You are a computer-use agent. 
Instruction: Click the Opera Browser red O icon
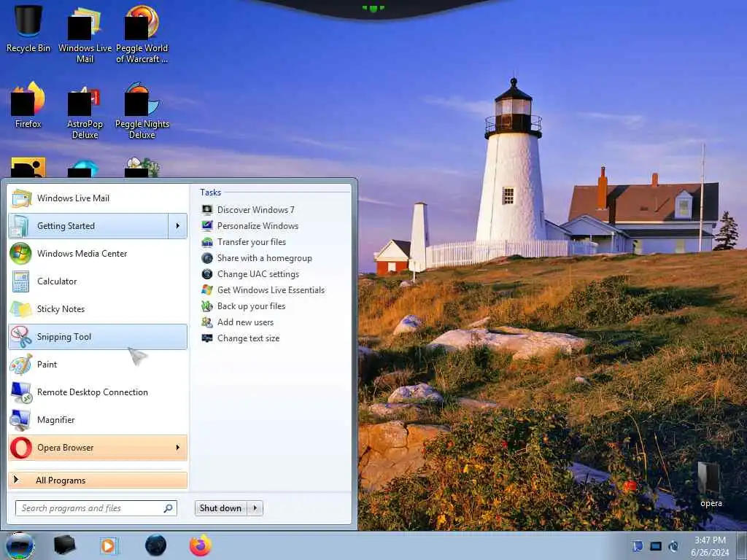point(21,448)
